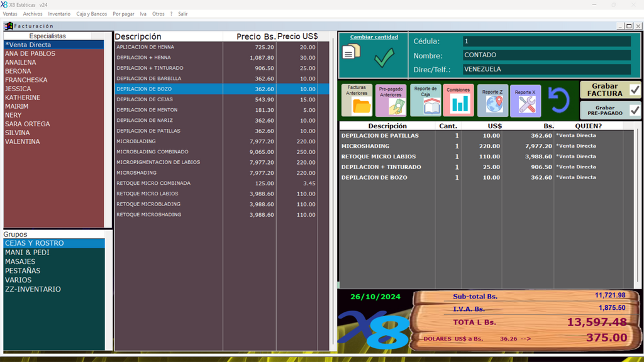The width and height of the screenshot is (644, 362).
Task: Open Reporte de Caja icon
Action: (425, 101)
